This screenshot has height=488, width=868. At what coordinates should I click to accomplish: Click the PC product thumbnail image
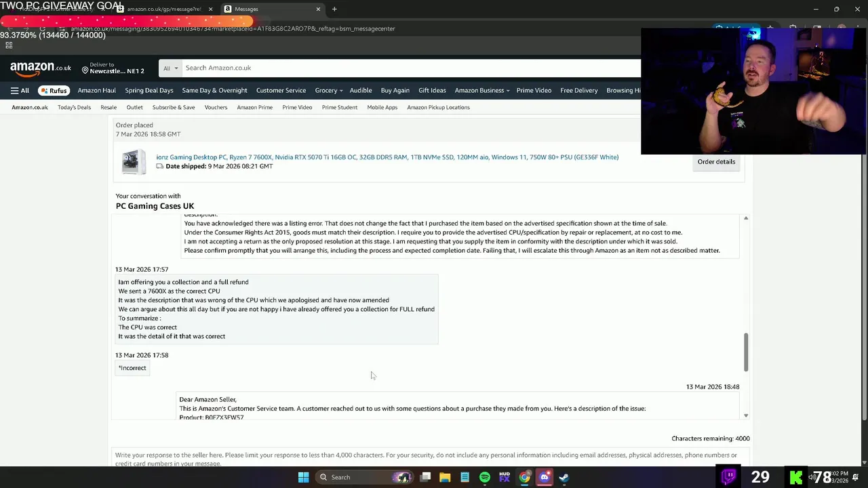point(134,162)
